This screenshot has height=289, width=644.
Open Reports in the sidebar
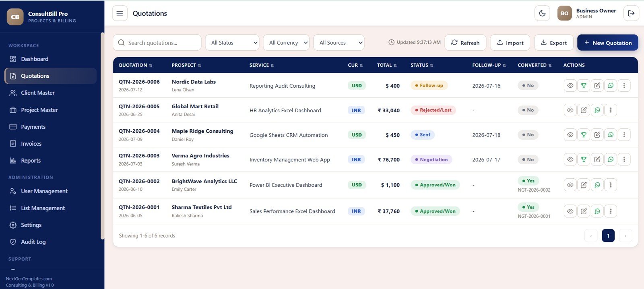pyautogui.click(x=50, y=161)
